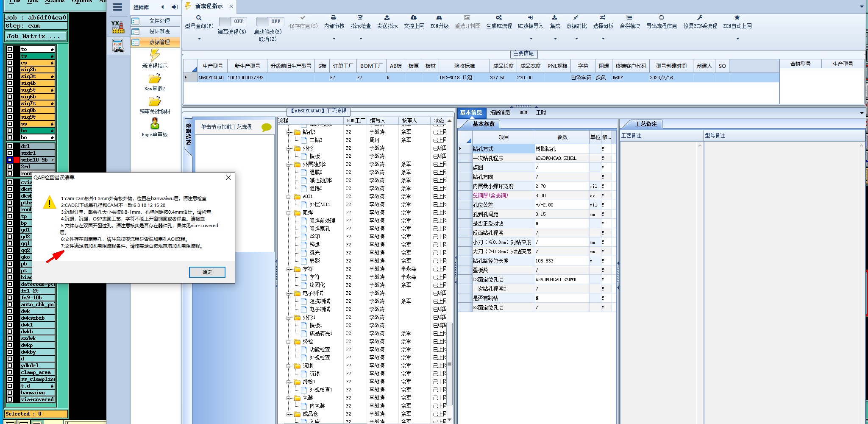The width and height of the screenshot is (868, 424).
Task: Open dropdown arrow under ECN自动上网
Action: point(737,39)
